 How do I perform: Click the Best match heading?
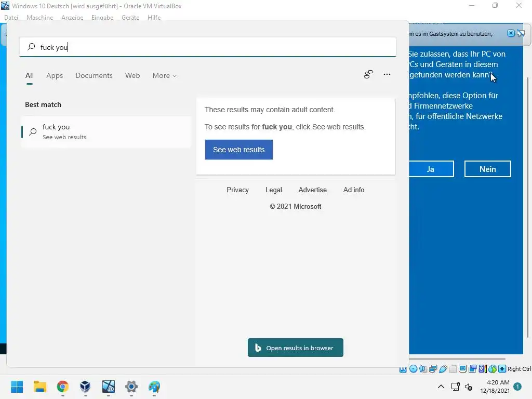[43, 104]
